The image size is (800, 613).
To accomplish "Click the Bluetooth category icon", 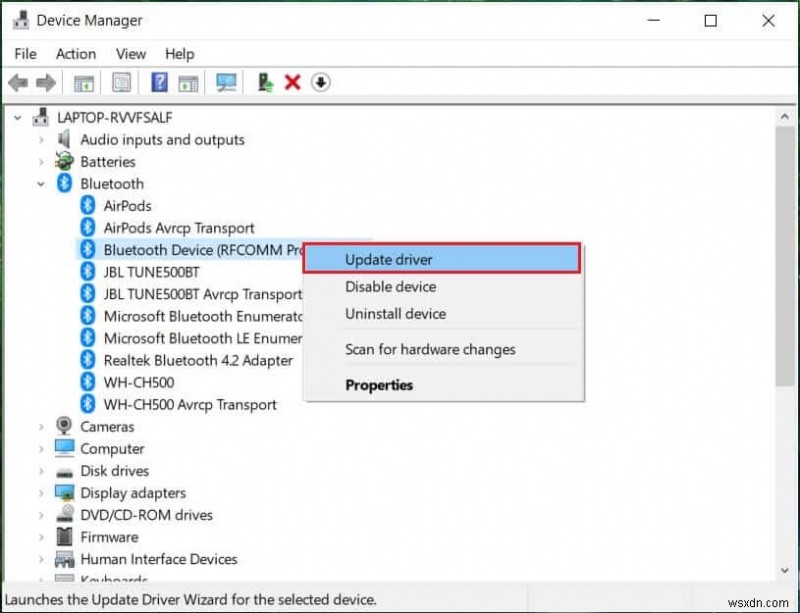I will click(64, 183).
